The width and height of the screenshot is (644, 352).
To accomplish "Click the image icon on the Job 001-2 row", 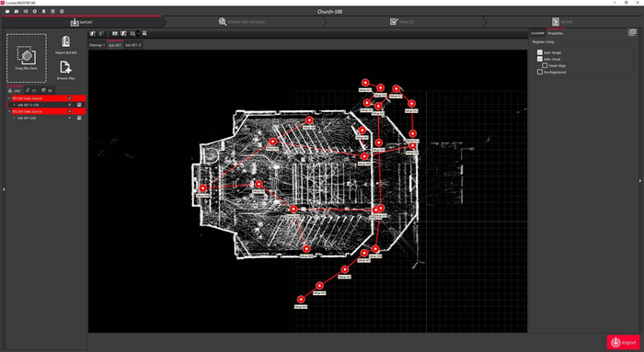I will pos(79,105).
